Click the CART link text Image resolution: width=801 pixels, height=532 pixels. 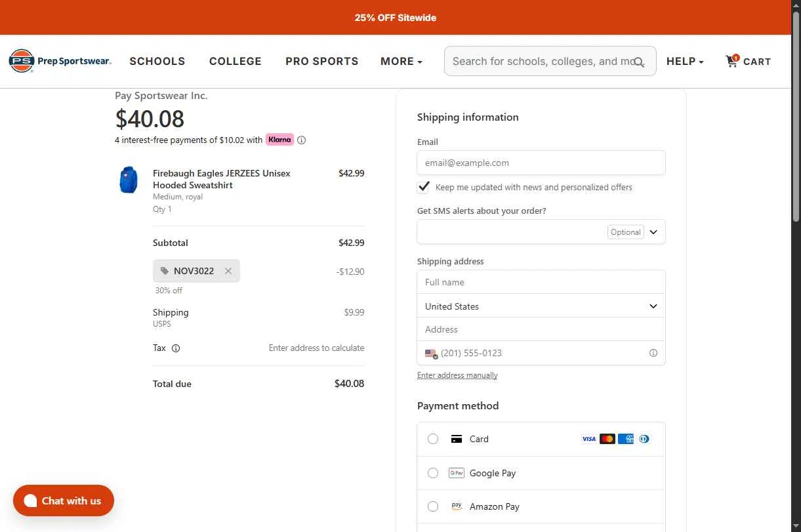pos(757,62)
